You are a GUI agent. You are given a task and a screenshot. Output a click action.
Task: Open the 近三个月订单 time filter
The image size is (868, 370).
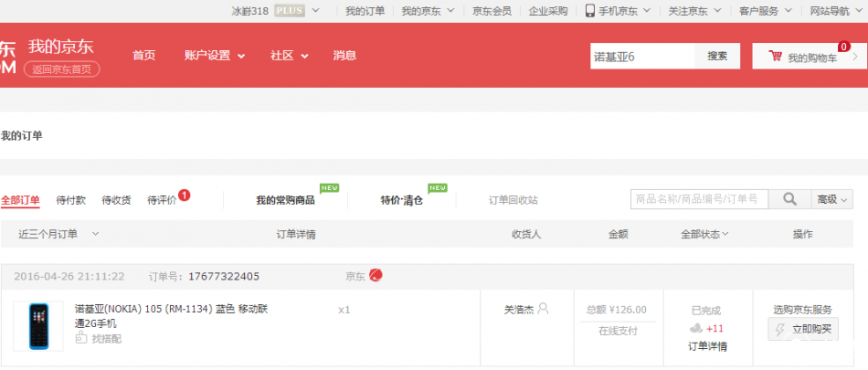[58, 234]
